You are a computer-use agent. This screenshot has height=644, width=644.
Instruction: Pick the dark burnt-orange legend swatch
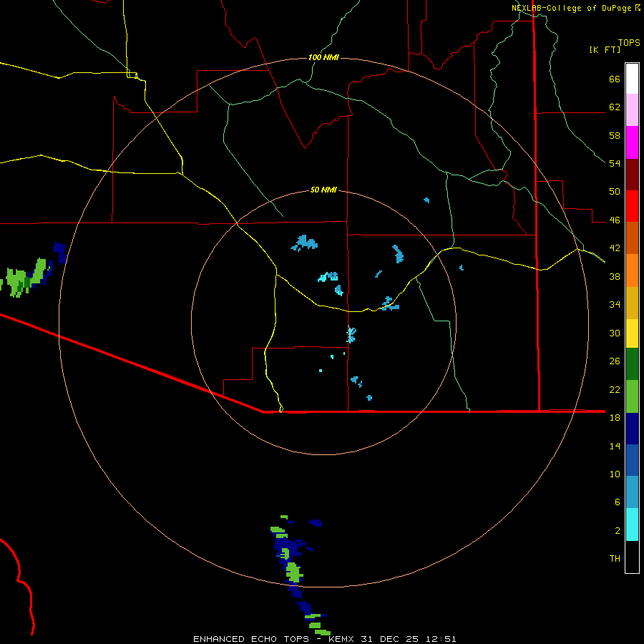[x=632, y=238]
